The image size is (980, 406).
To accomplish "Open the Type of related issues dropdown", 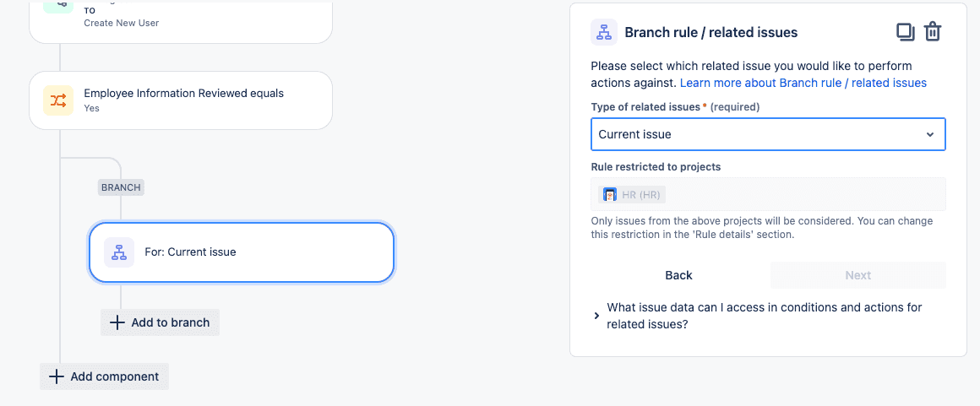I will point(768,134).
